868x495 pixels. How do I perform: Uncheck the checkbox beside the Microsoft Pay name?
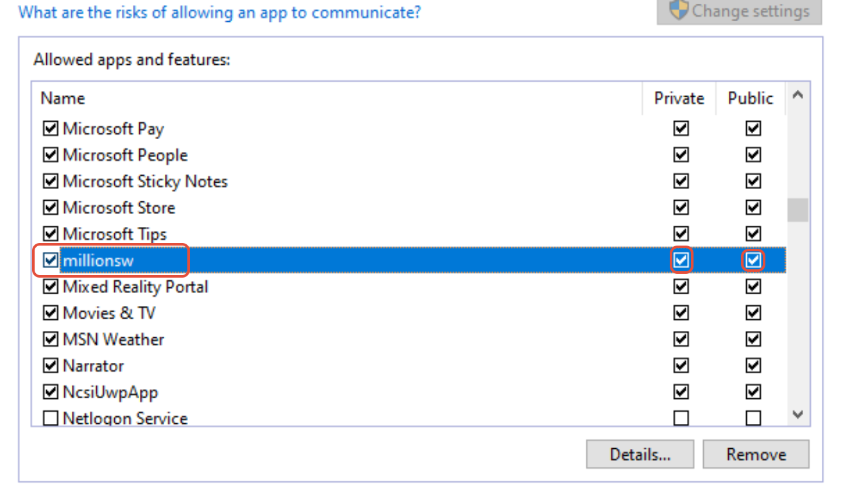[50, 129]
